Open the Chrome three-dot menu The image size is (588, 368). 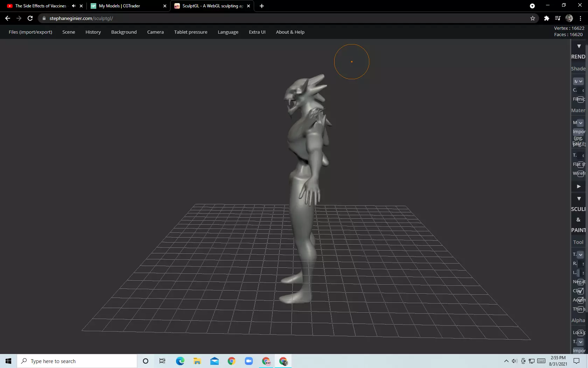pyautogui.click(x=581, y=18)
